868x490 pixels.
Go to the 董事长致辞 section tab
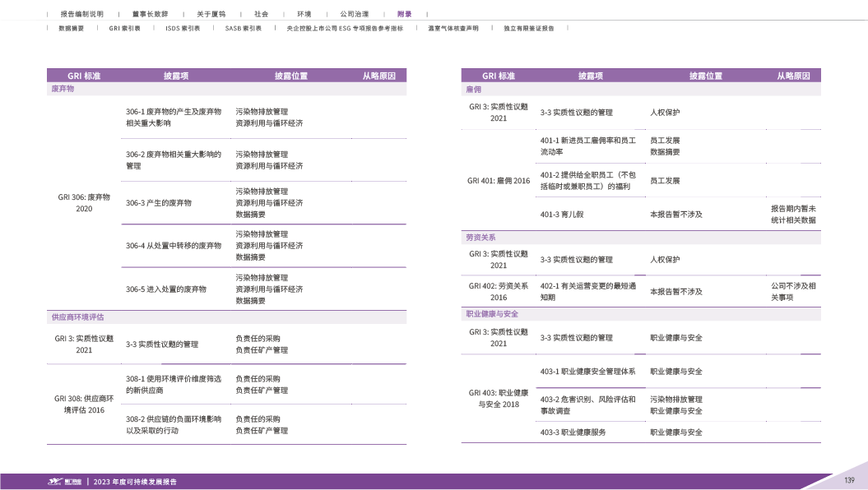[149, 14]
